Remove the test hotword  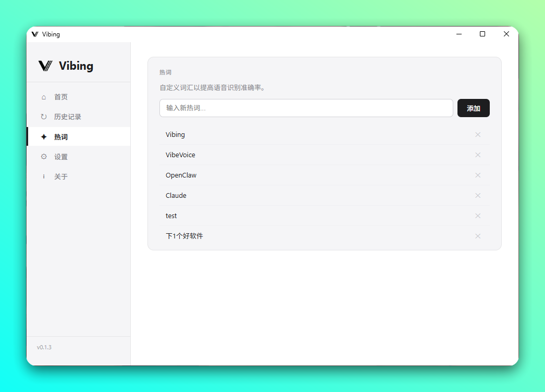pos(478,216)
